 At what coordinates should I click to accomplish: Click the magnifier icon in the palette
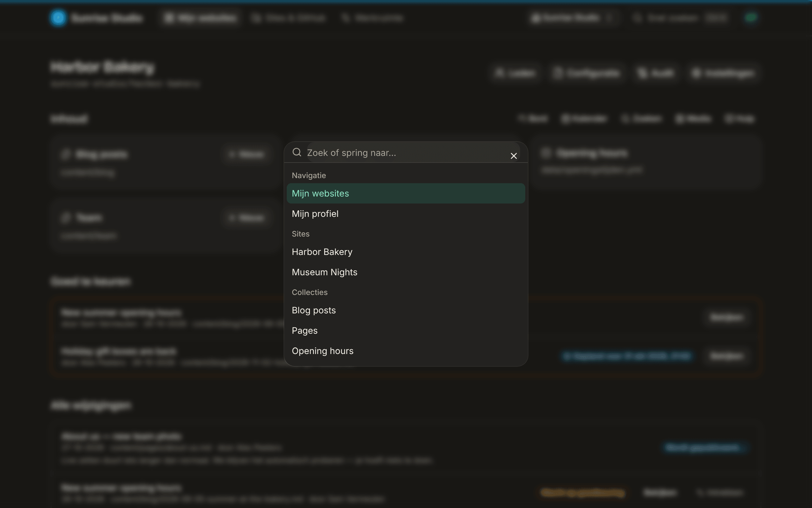coord(297,152)
